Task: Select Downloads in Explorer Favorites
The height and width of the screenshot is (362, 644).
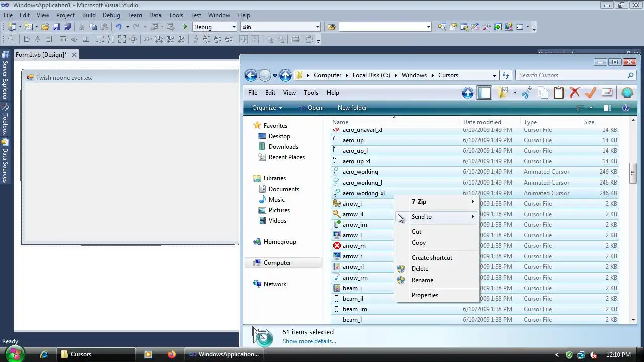Action: click(283, 147)
